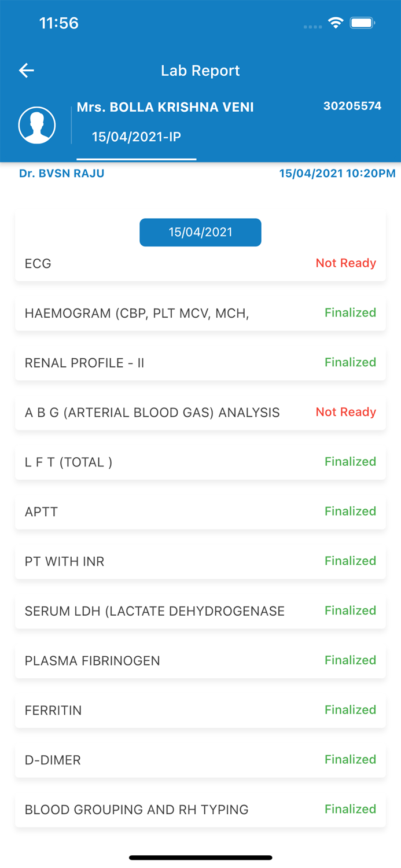Select patient ID 30205574
The height and width of the screenshot is (868, 401).
352,106
